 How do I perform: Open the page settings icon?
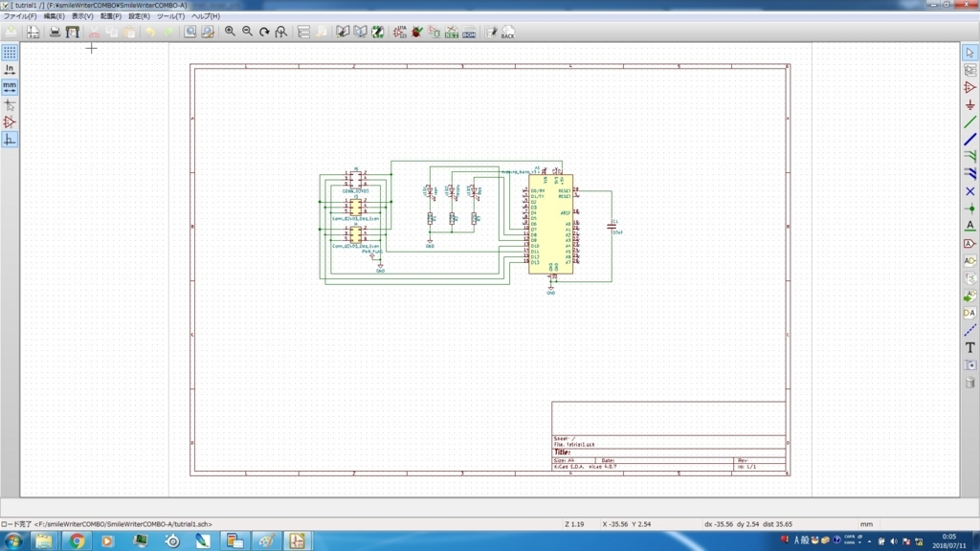point(33,32)
